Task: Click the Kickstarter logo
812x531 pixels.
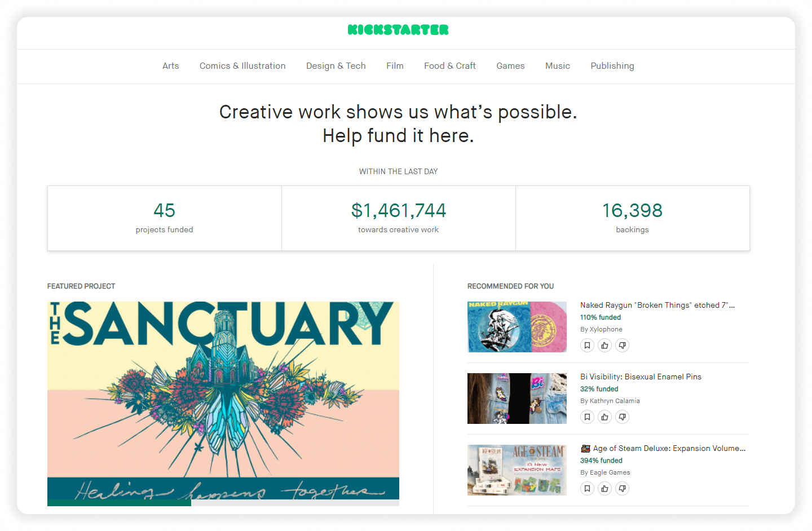Action: (398, 29)
